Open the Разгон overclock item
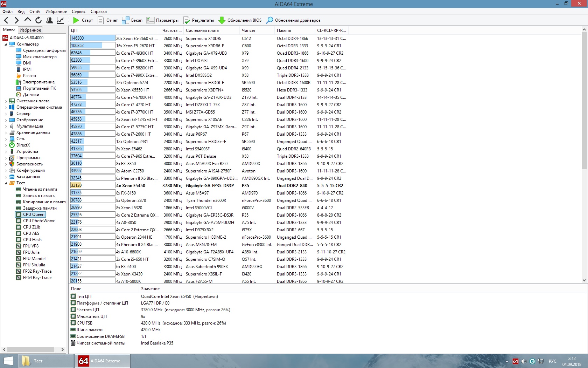The image size is (588, 368). point(26,76)
